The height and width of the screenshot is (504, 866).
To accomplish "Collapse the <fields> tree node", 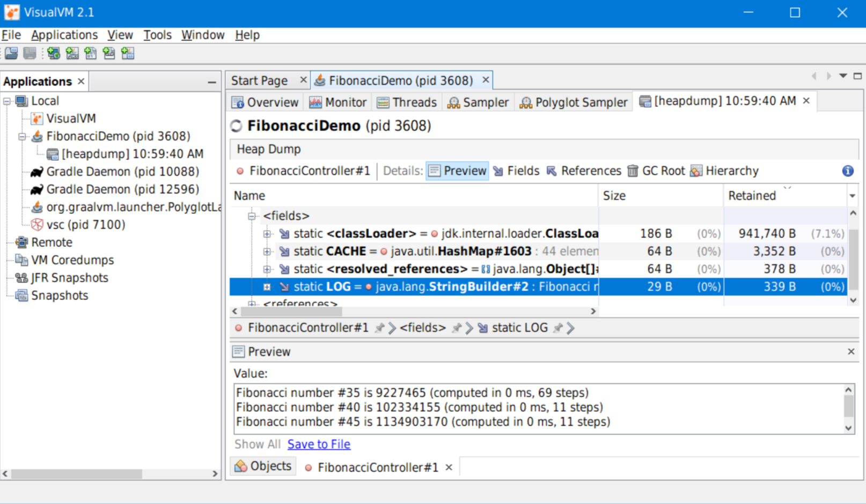I will 252,216.
